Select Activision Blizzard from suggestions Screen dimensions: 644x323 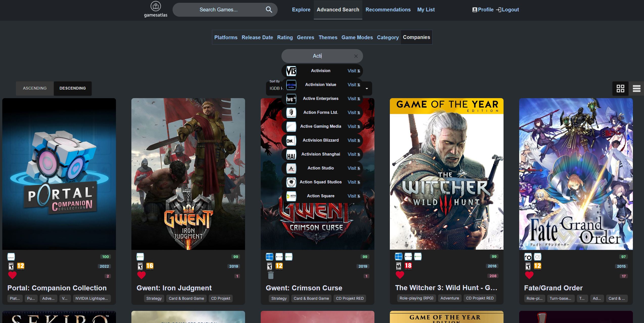pyautogui.click(x=320, y=140)
